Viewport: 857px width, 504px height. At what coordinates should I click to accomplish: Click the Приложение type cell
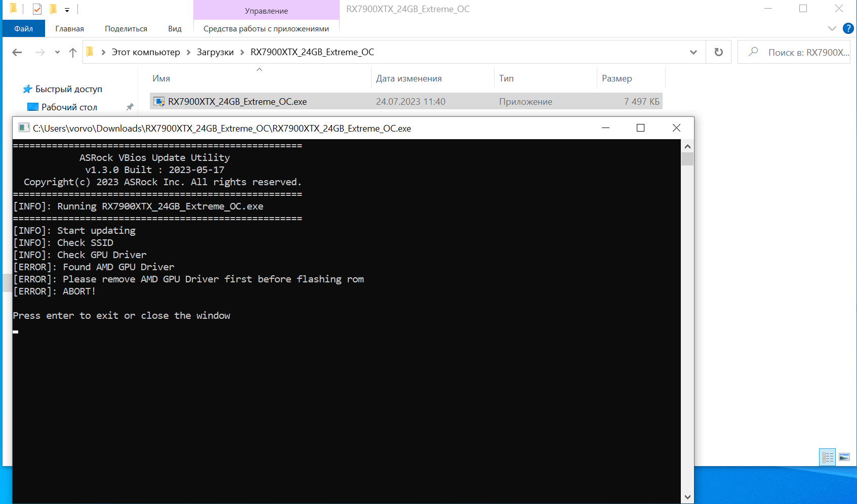525,102
